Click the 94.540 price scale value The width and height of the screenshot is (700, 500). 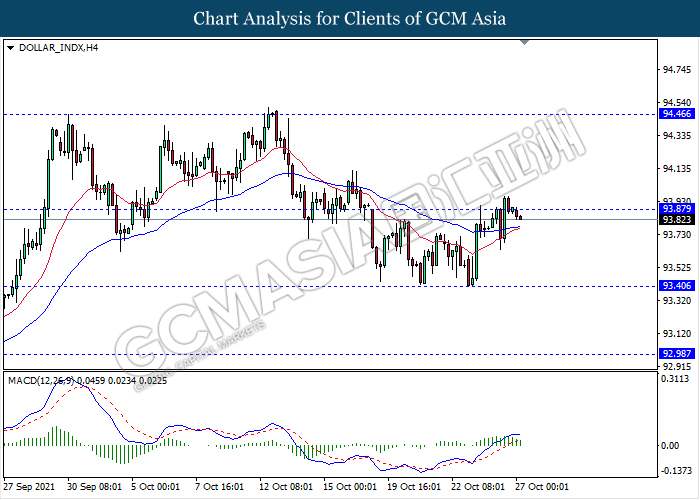(676, 103)
